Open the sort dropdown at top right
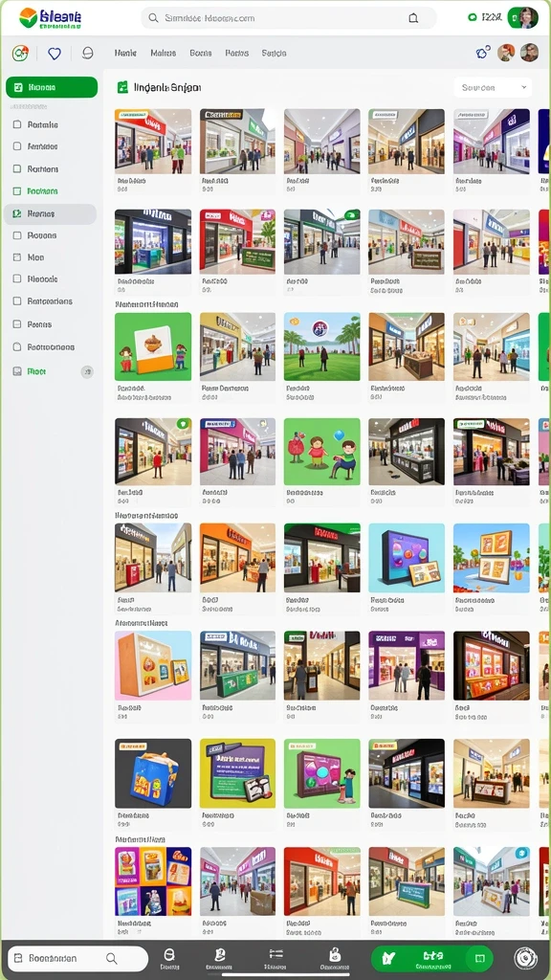 (493, 87)
